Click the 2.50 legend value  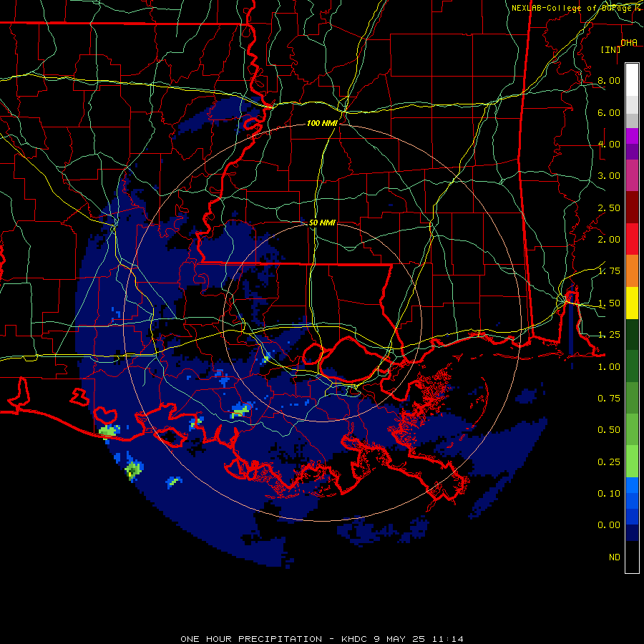(609, 208)
